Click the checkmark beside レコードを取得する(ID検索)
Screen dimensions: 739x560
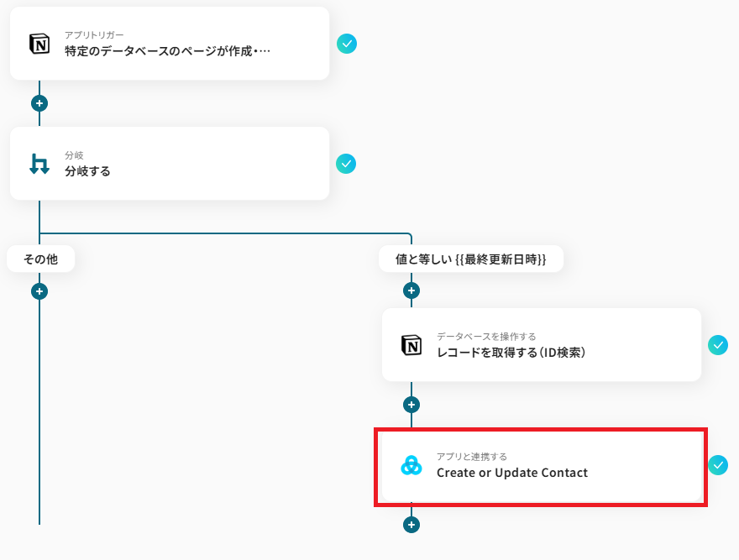pyautogui.click(x=718, y=345)
